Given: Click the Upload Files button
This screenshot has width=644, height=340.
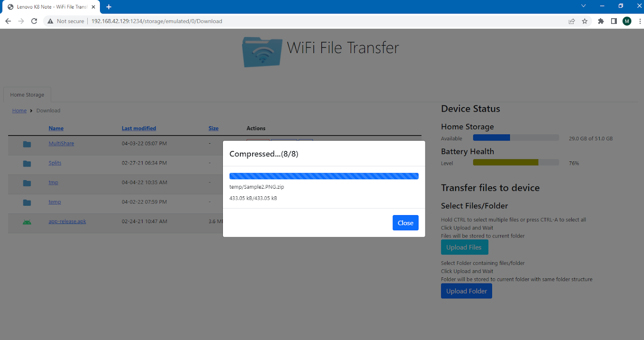Looking at the screenshot, I should click(464, 247).
